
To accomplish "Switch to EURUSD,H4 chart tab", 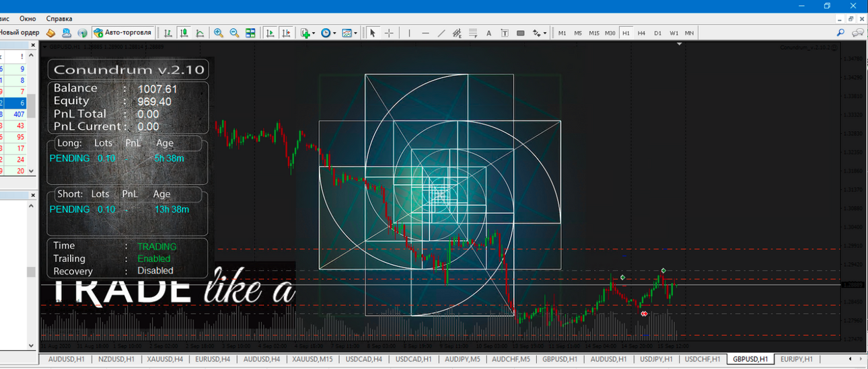I will point(213,359).
